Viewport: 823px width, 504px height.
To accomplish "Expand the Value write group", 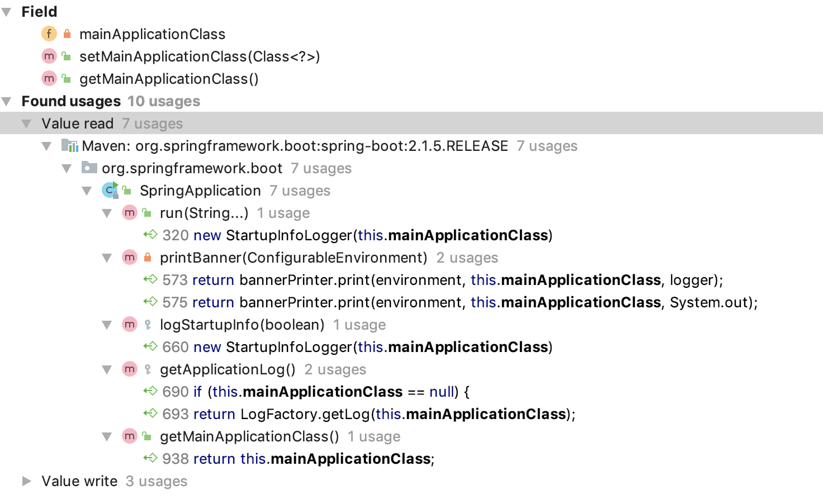I will tap(26, 481).
